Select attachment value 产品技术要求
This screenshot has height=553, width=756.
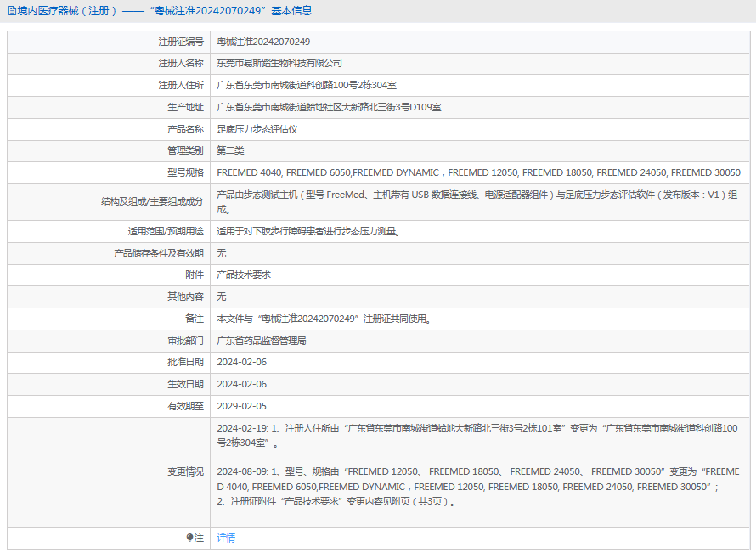244,275
